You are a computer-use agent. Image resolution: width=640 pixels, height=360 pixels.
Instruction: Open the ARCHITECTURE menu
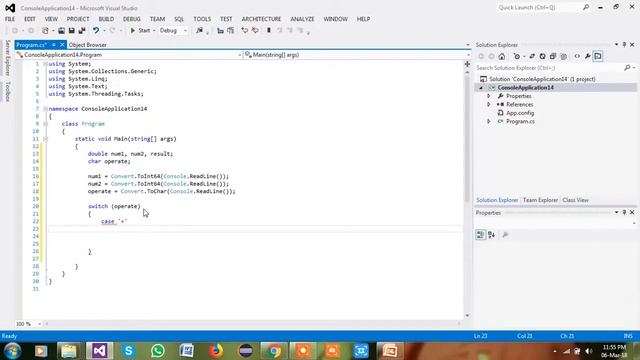(261, 19)
